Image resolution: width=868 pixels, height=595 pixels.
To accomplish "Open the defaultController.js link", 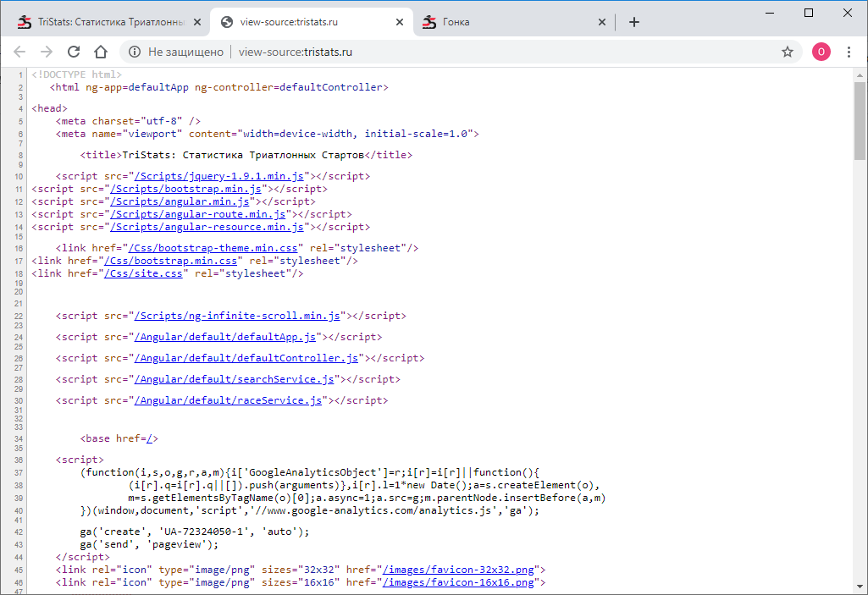I will [246, 358].
